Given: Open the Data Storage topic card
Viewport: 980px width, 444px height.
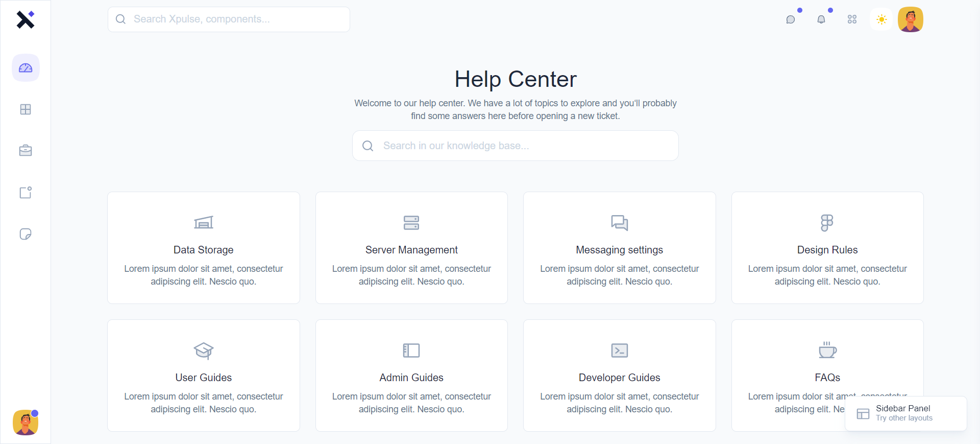Looking at the screenshot, I should 204,248.
